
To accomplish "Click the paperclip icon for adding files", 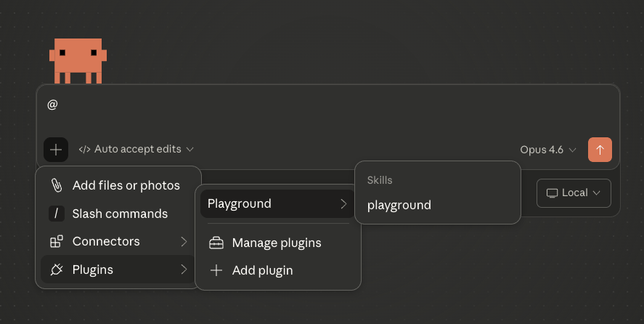I will [56, 185].
